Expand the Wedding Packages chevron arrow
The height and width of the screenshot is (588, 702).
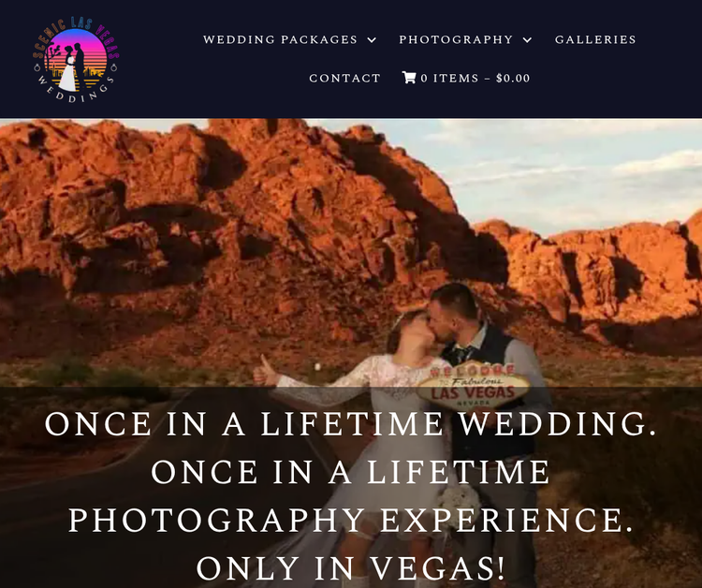372,40
